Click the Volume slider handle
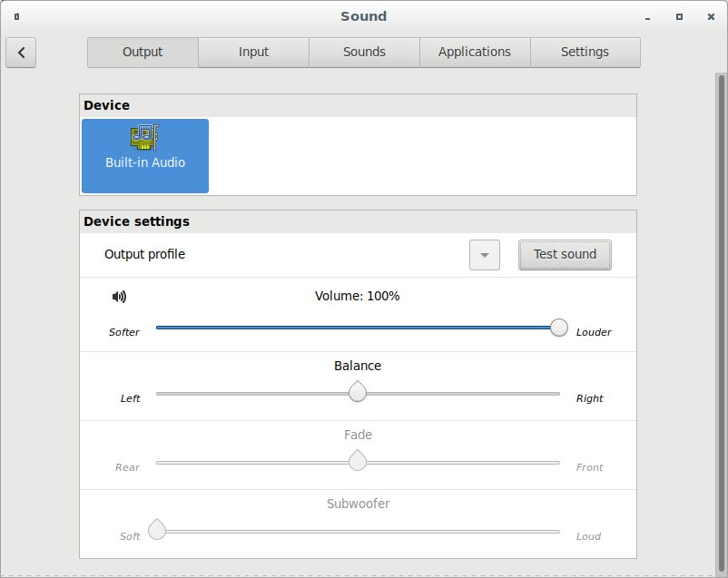Viewport: 728px width, 578px height. point(559,328)
